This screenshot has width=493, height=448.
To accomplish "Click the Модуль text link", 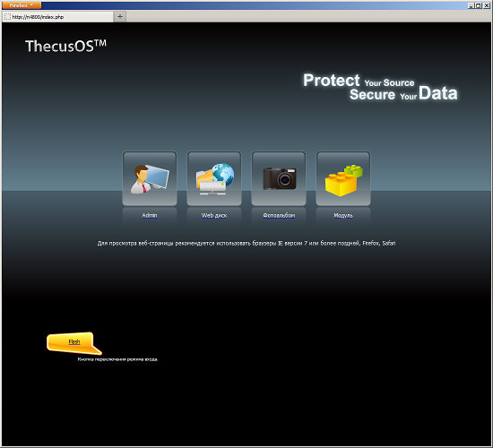I will coord(343,215).
